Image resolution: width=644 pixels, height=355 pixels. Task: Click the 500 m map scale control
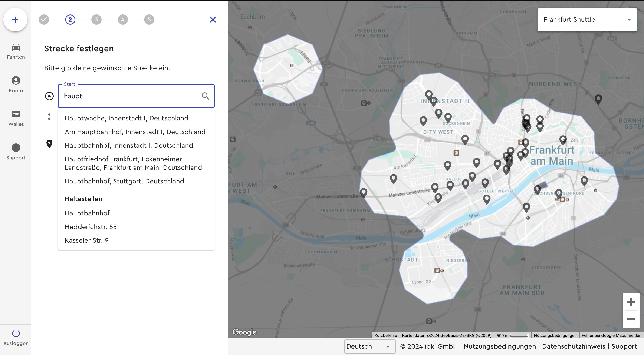(x=513, y=335)
